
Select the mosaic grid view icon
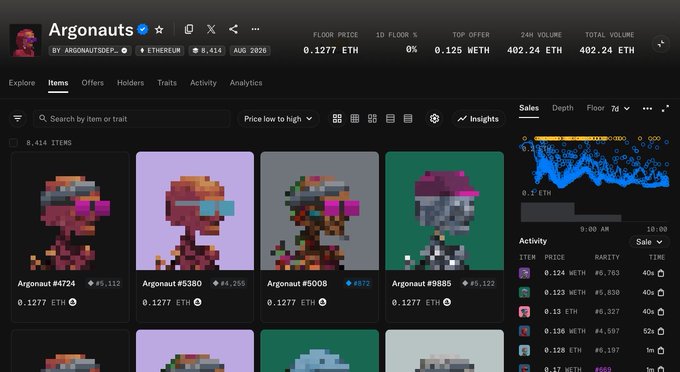coord(372,118)
